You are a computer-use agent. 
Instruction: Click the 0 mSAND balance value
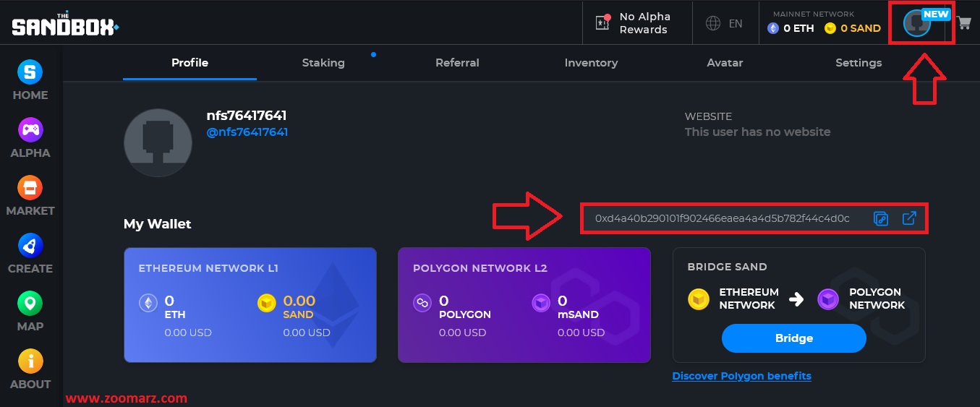[562, 301]
